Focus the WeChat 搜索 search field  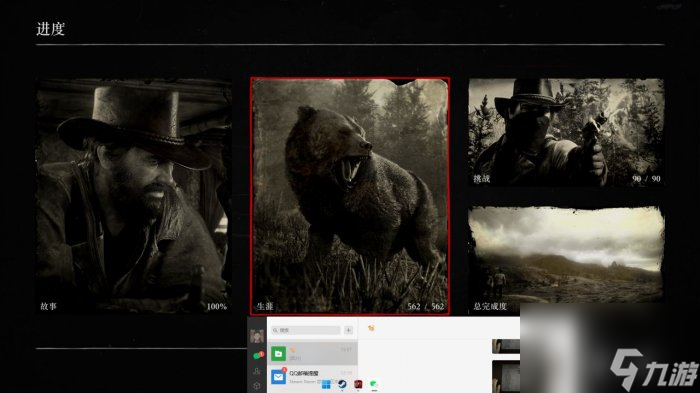pos(306,330)
